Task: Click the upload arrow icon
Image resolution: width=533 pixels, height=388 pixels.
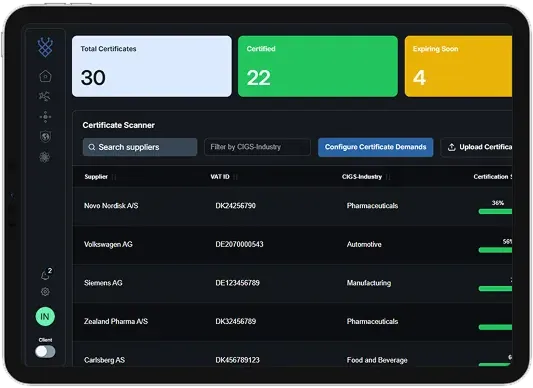Action: coord(451,147)
